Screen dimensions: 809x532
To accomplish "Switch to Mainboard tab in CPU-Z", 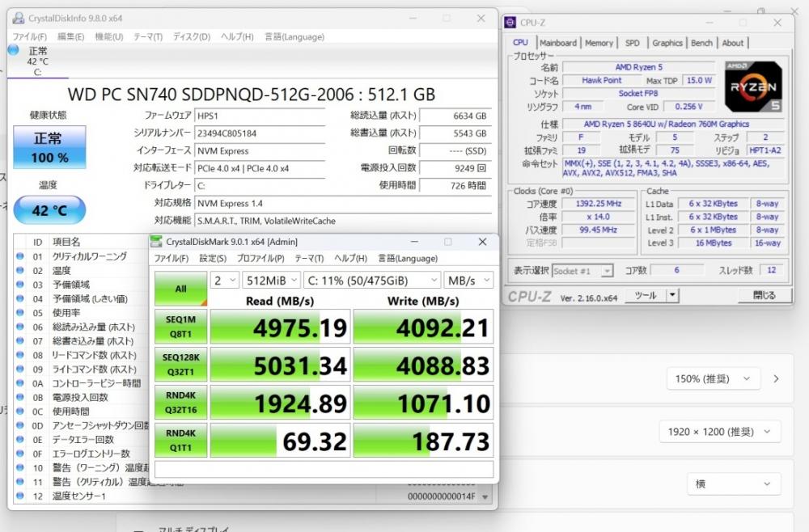I will [x=557, y=43].
